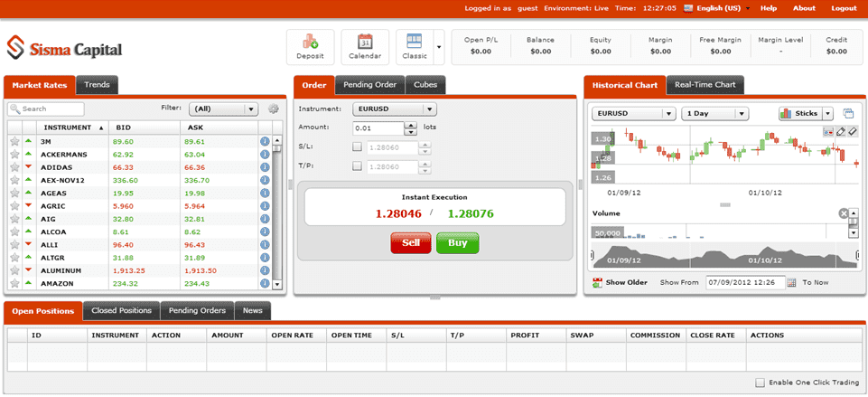Focus the market rates Search field
This screenshot has height=397, width=868.
click(46, 109)
